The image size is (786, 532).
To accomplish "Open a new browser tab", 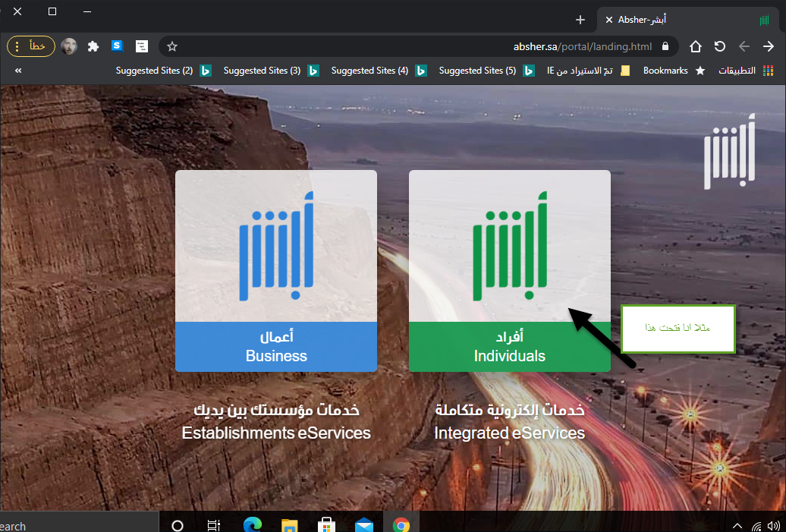I will pos(580,20).
